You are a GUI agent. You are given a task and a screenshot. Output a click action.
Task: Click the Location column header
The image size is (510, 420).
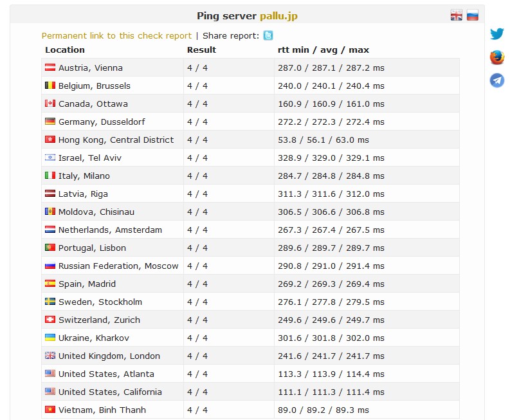[65, 50]
